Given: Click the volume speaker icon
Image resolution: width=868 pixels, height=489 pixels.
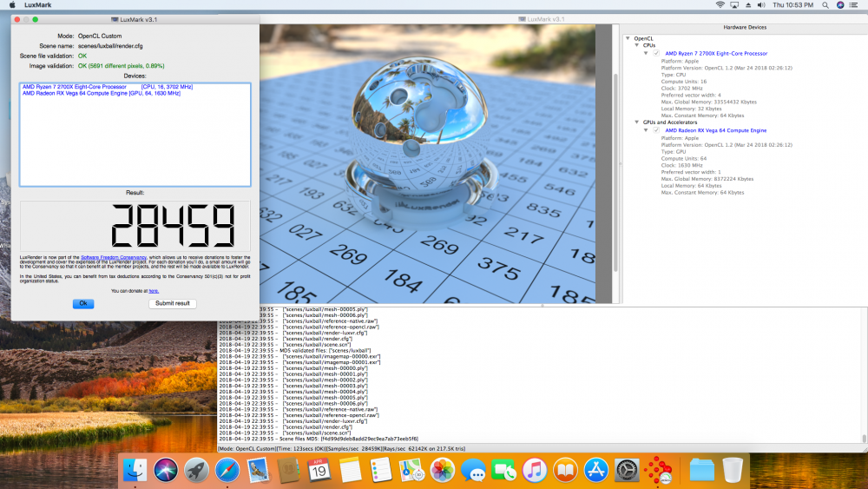Looking at the screenshot, I should [x=761, y=5].
